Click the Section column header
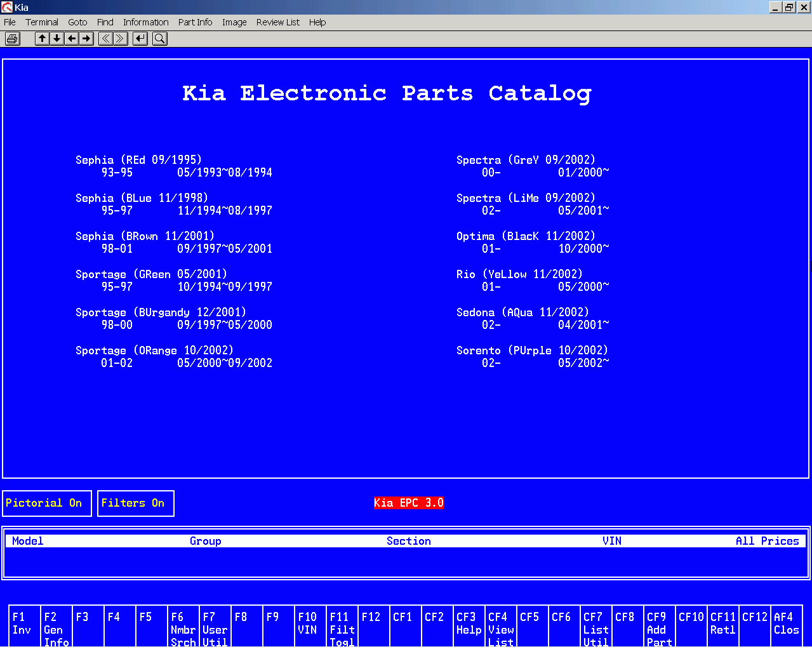The image size is (812, 647). tap(409, 541)
